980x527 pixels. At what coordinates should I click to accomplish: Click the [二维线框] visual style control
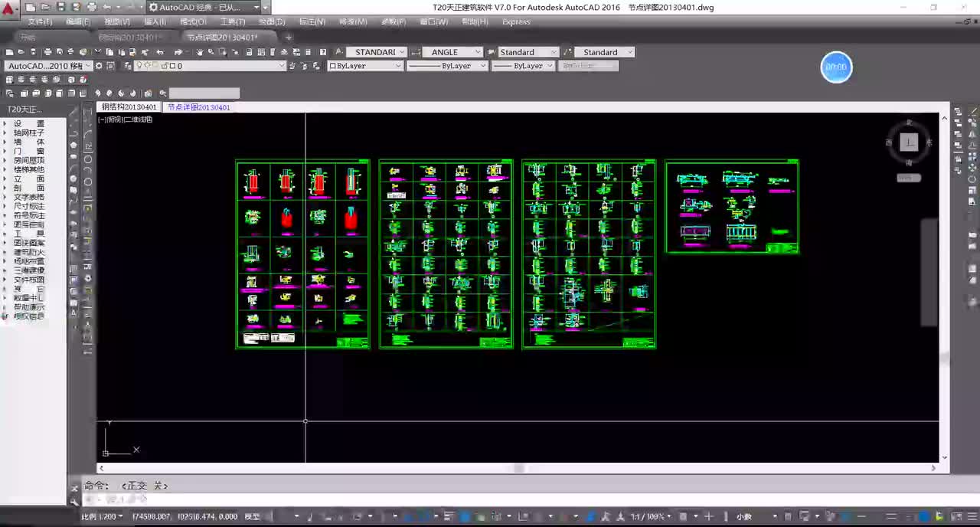(139, 119)
